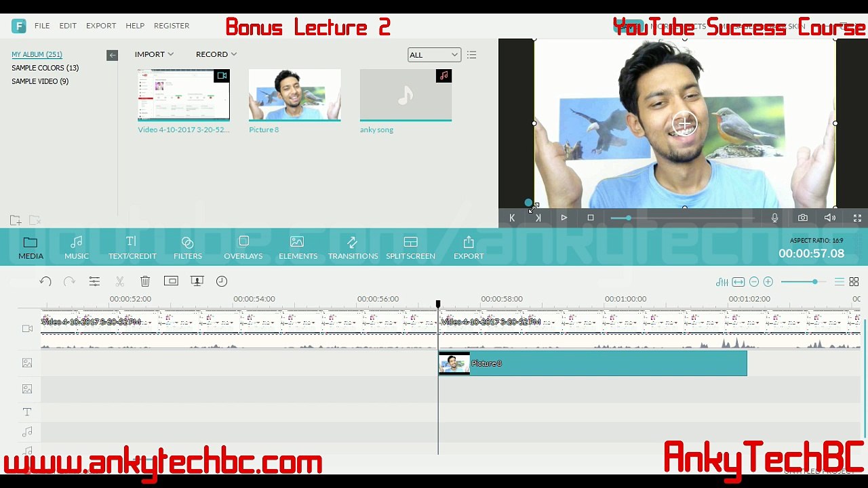Click the clock speed/duration icon

pyautogui.click(x=222, y=281)
